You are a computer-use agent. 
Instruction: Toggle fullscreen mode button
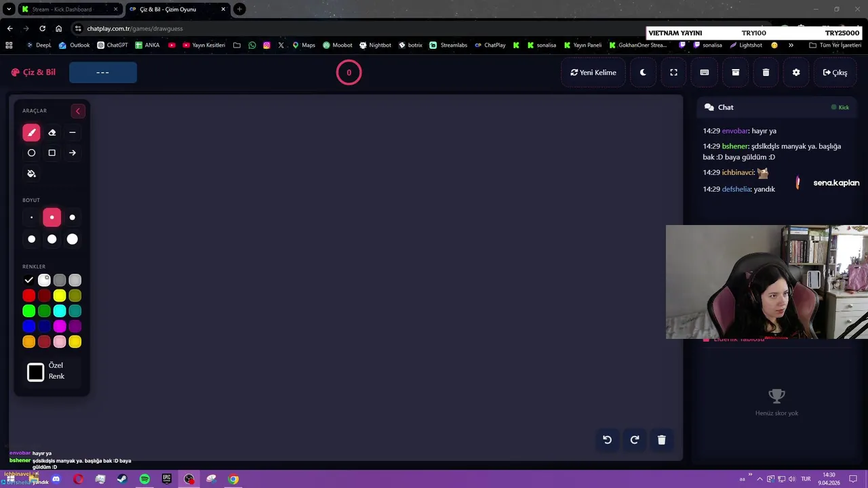[673, 73]
